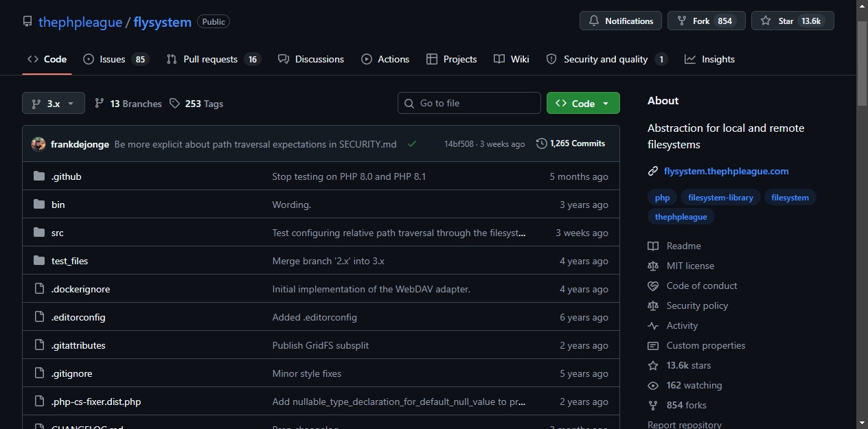Expand the green Code clone dropdown
The image size is (868, 429).
pos(583,103)
